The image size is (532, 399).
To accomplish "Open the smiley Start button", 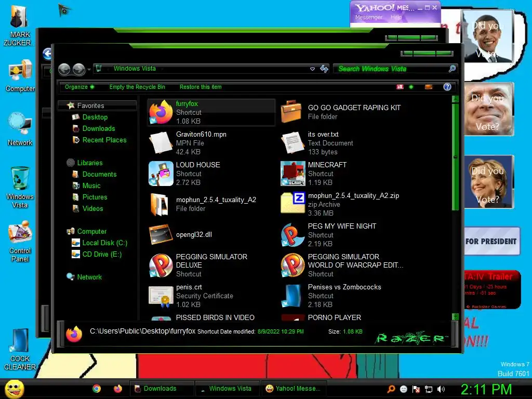I will 14,389.
